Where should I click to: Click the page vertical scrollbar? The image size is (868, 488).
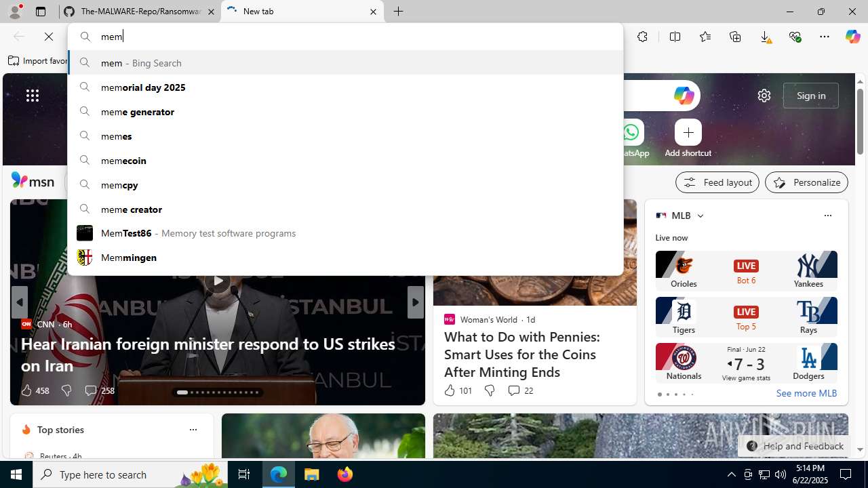point(860,122)
